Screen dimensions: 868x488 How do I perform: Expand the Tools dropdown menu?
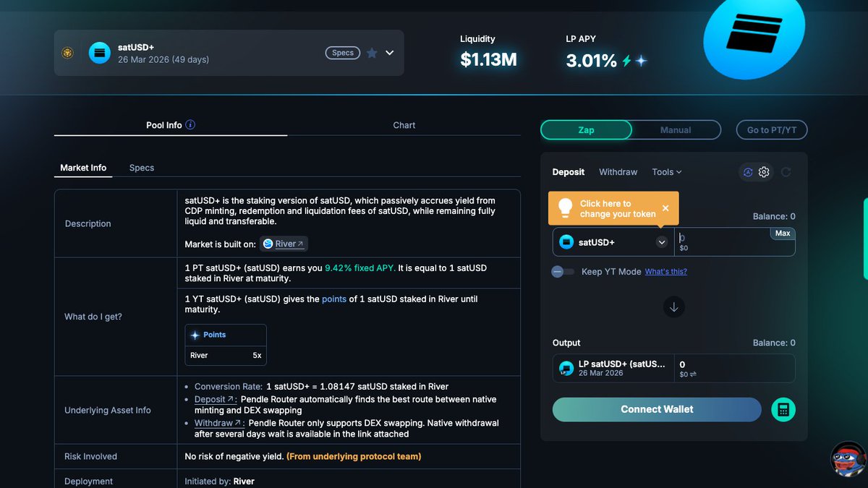(667, 172)
